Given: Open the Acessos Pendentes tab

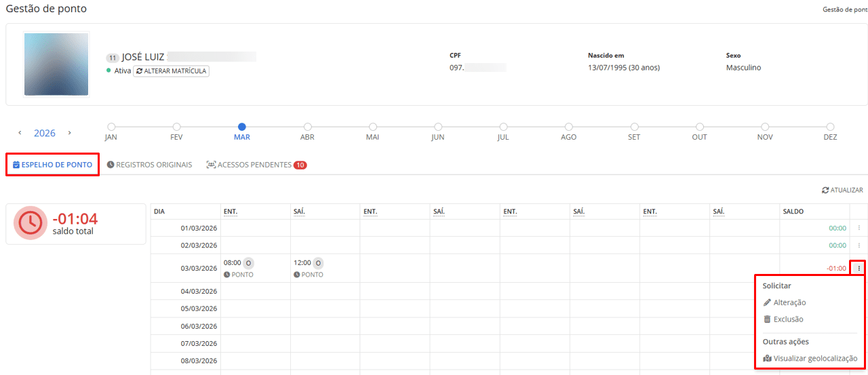Looking at the screenshot, I should click(256, 165).
